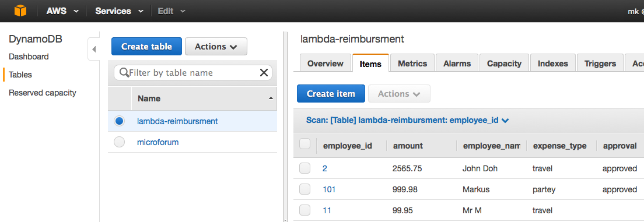Open the Edit dropdown in top bar
This screenshot has height=222, width=644.
pyautogui.click(x=171, y=11)
